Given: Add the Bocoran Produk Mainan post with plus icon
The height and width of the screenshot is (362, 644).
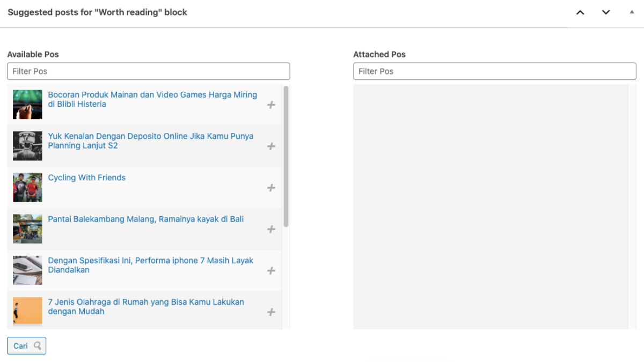Looking at the screenshot, I should tap(271, 105).
